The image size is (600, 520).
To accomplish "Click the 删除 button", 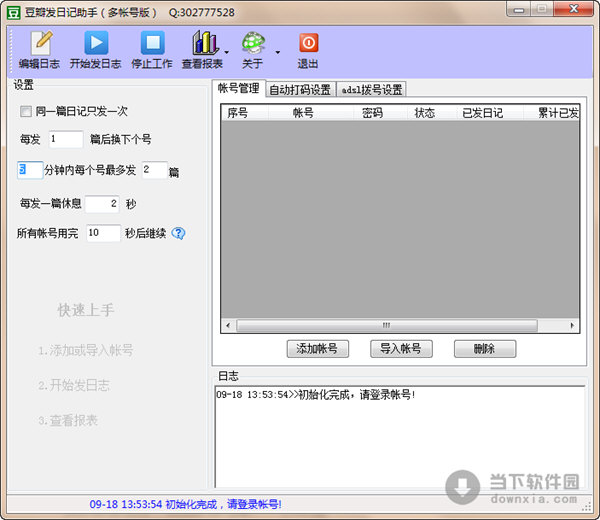I will coord(485,349).
